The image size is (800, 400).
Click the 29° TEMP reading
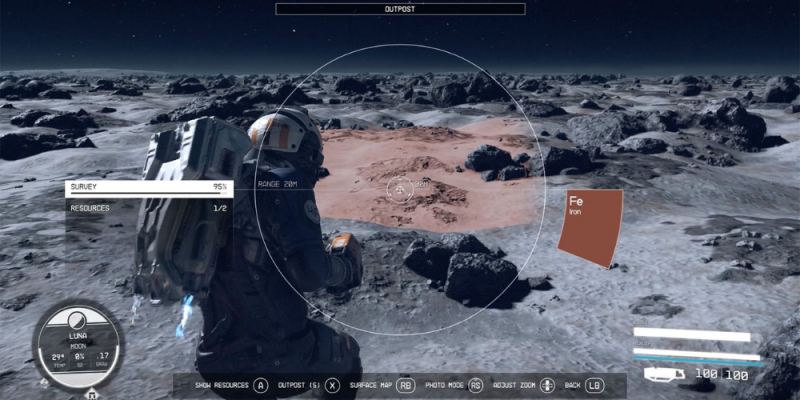coord(58,360)
